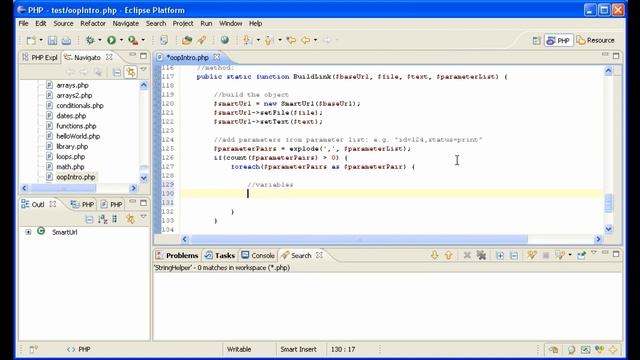The width and height of the screenshot is (640, 360).
Task: Close the Search view tab
Action: click(x=320, y=255)
